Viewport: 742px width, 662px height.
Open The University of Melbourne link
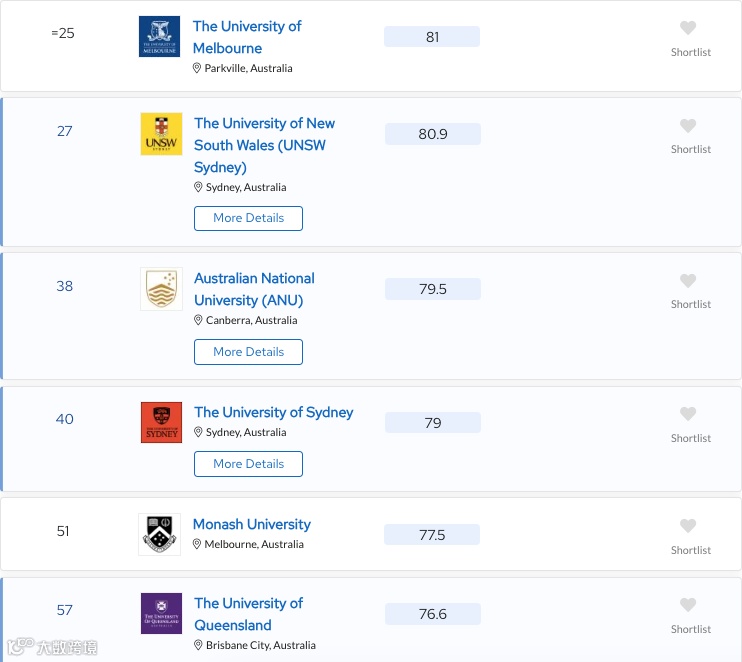[246, 37]
